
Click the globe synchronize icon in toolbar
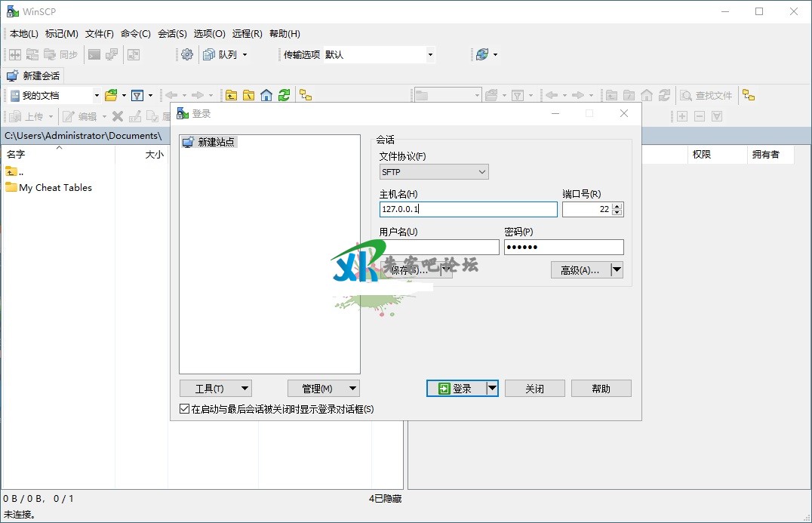481,54
